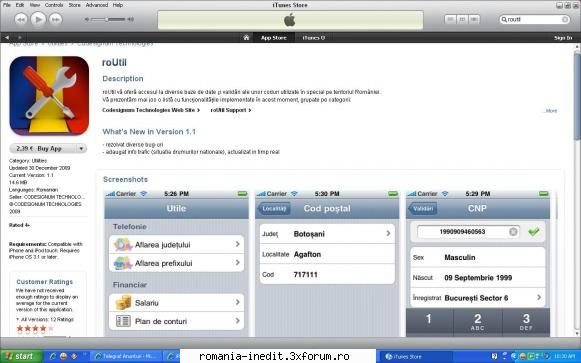
Task: Open the Advanced menu
Action: 97,5
